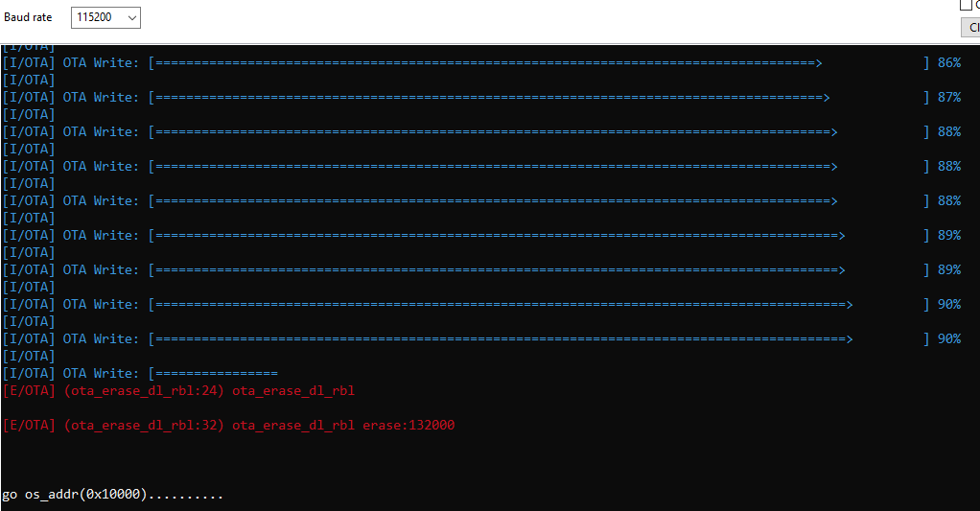Click the go os_addr(0x10000) output line
This screenshot has width=980, height=511.
(x=112, y=495)
